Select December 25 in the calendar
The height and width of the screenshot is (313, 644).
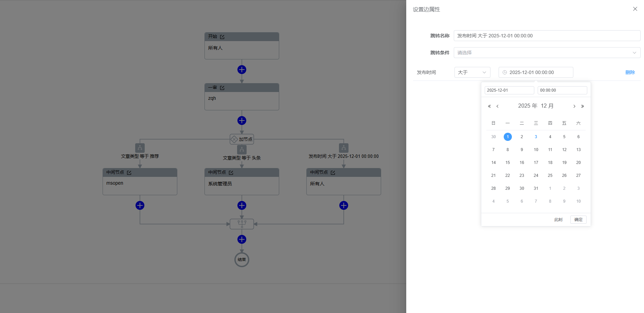(x=550, y=176)
